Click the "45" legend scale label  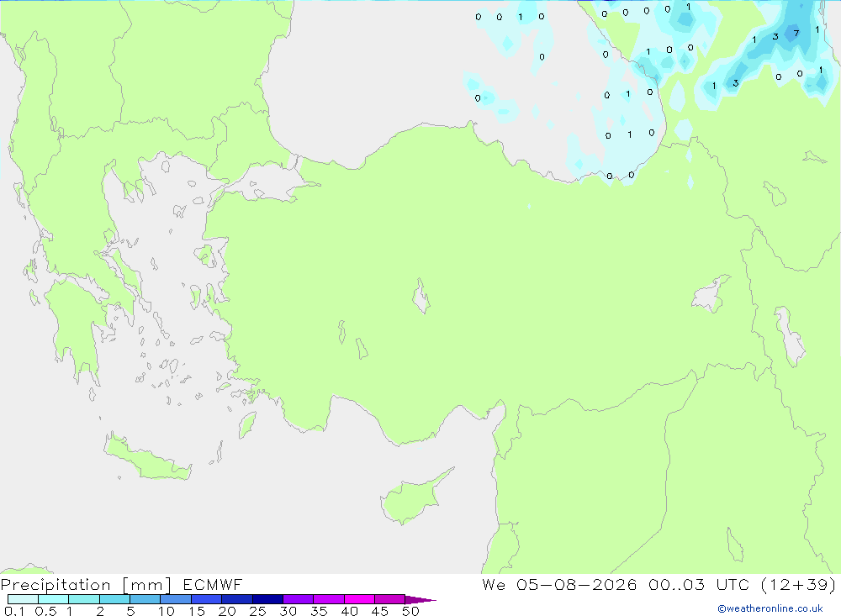pos(380,611)
